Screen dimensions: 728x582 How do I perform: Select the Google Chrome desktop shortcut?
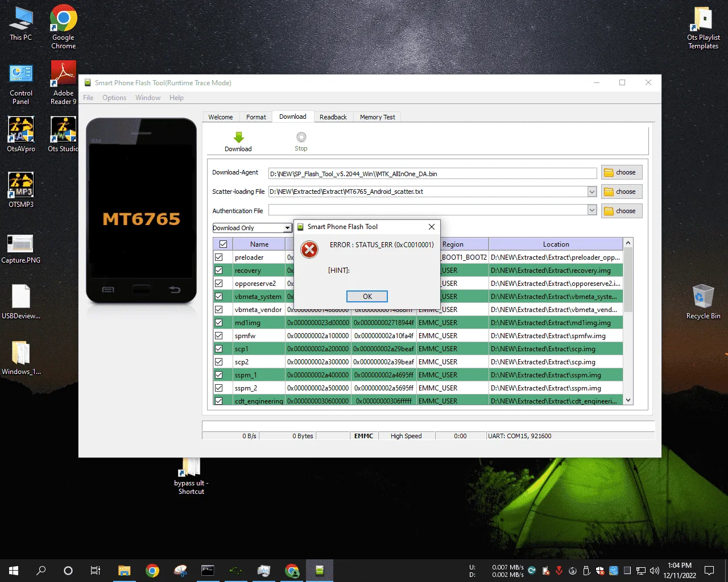coord(64,27)
